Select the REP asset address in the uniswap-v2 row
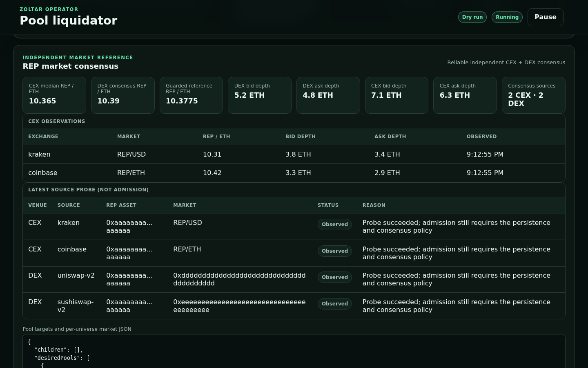Screen dimensions: 588x368 pos(129,279)
